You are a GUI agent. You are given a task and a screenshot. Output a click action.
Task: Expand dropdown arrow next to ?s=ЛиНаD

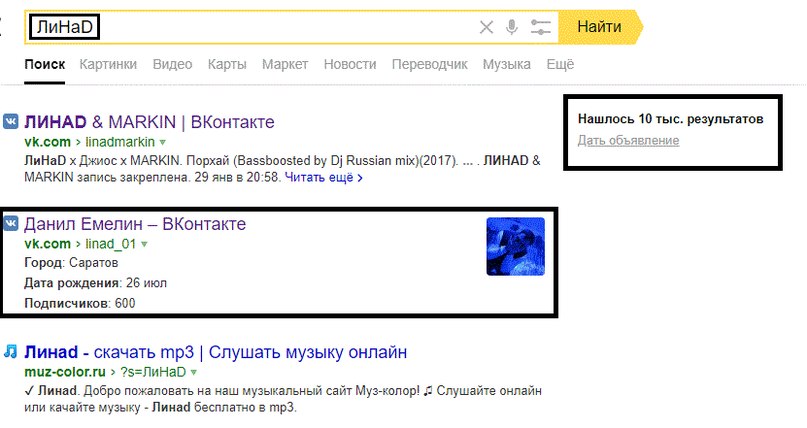click(x=194, y=372)
